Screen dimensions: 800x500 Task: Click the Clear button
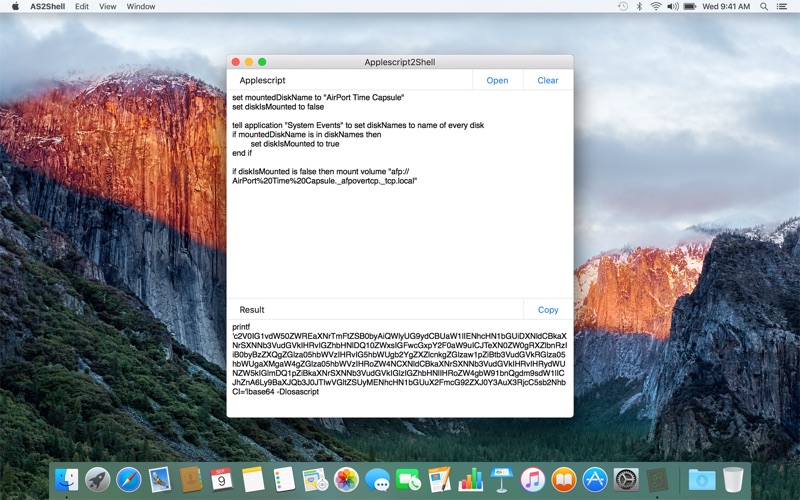pos(548,80)
